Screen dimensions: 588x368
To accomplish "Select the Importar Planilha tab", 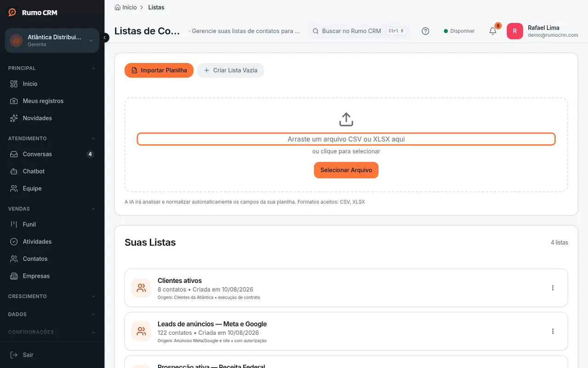I will click(x=159, y=70).
